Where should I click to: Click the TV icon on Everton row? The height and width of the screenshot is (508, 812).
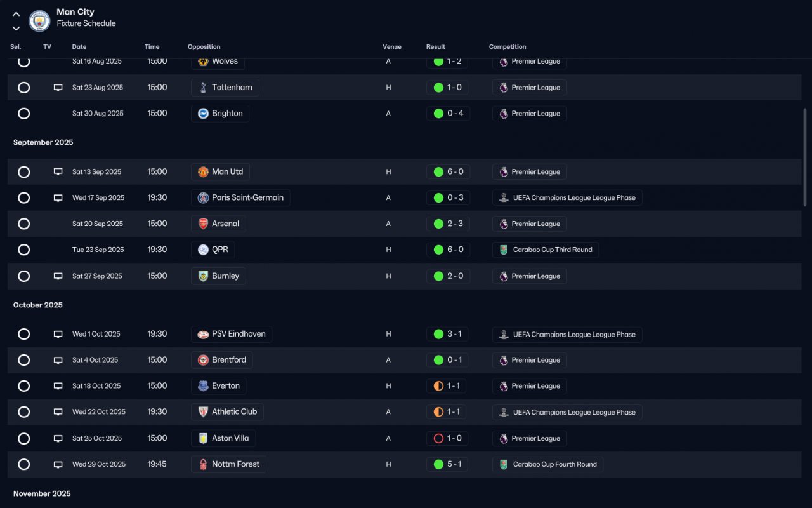pos(58,386)
